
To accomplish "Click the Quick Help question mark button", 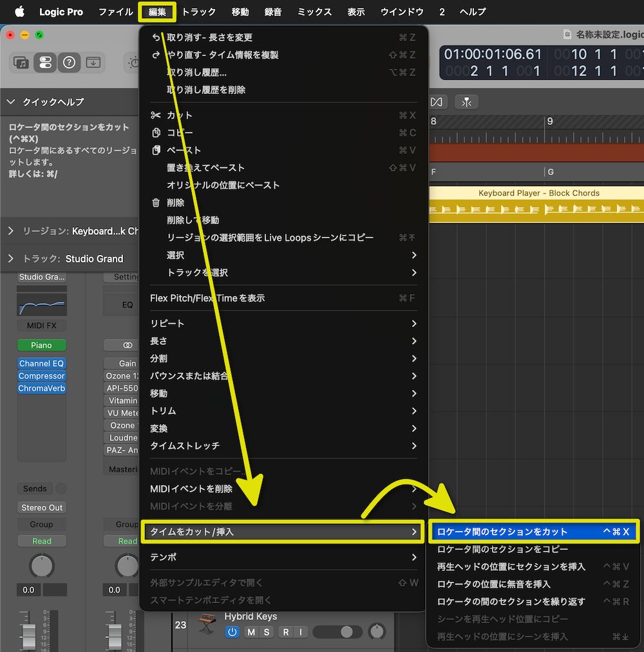I will click(69, 62).
